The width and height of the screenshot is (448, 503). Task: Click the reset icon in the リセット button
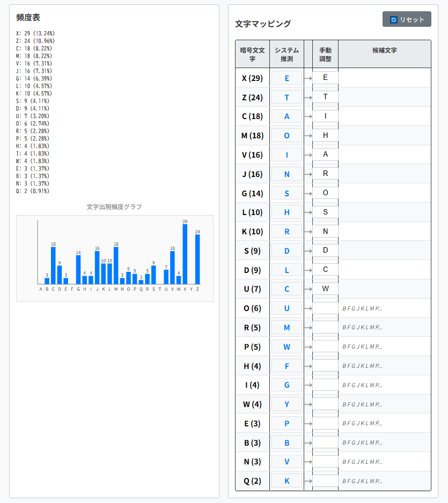[394, 19]
